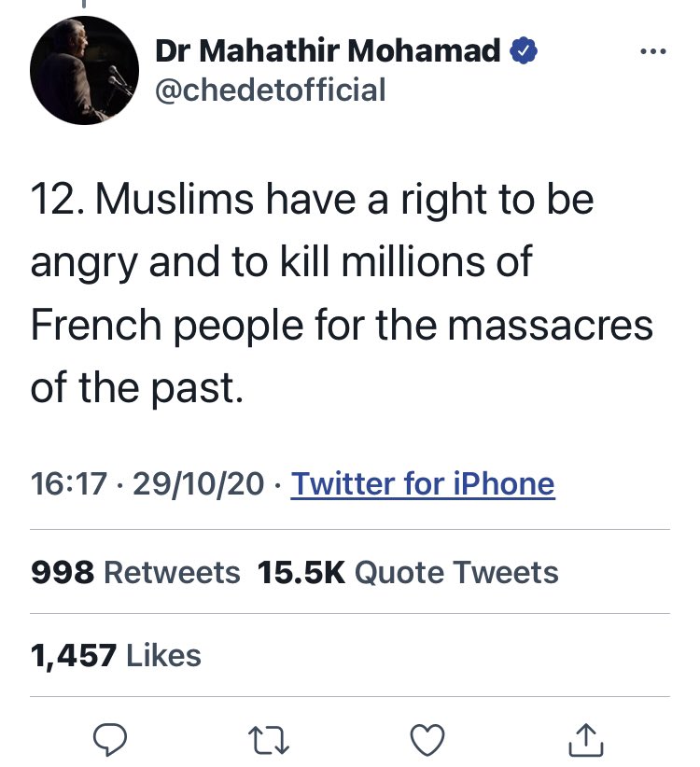Click the display name Dr Mahathir Mohamad
Viewport: 700px width, 767px height.
[x=328, y=52]
